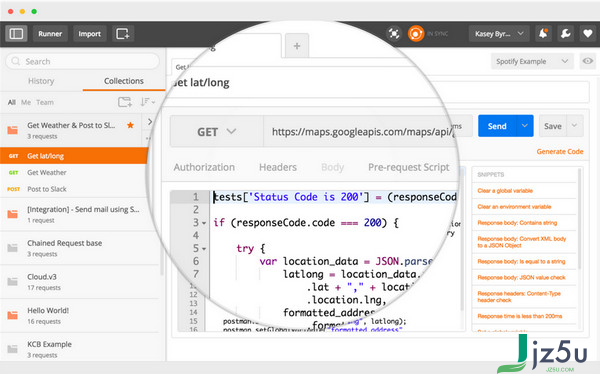Filter collections by Me
600x374 pixels.
pos(26,102)
